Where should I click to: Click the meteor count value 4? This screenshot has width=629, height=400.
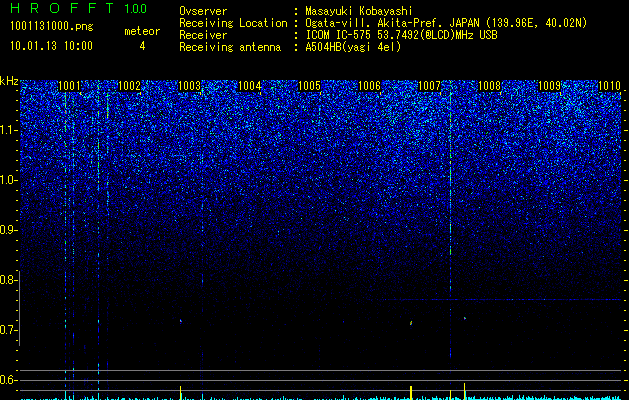[x=142, y=46]
